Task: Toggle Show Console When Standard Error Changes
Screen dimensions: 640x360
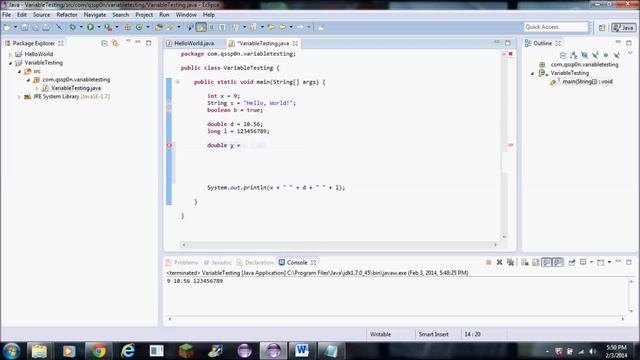Action: (558, 262)
